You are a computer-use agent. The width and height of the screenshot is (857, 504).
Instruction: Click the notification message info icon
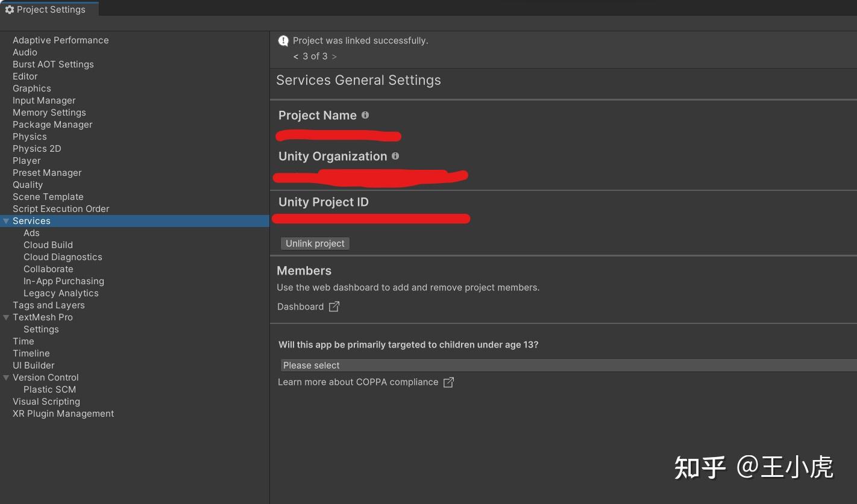click(283, 41)
